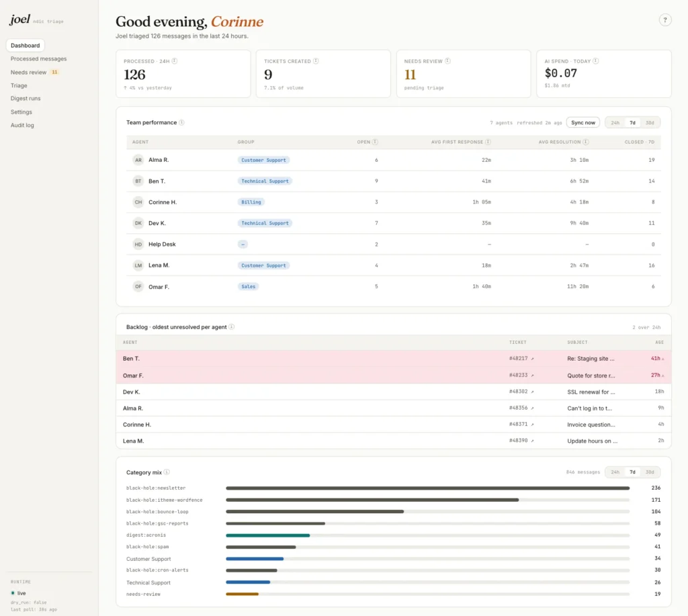
Task: Click the Processed 24h 126 card
Action: tap(183, 74)
